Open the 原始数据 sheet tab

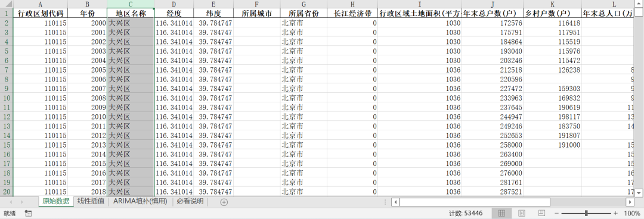tap(56, 201)
